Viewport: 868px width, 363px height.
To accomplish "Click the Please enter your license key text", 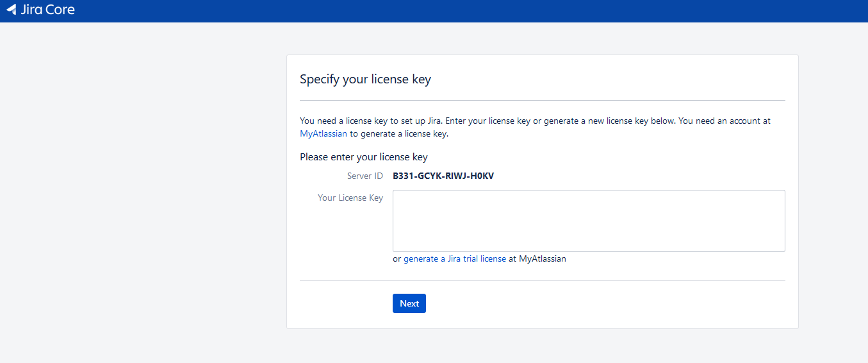I will click(364, 157).
